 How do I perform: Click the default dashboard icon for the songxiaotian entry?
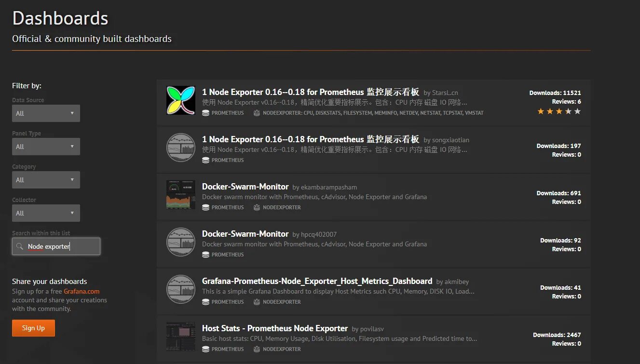(x=181, y=148)
